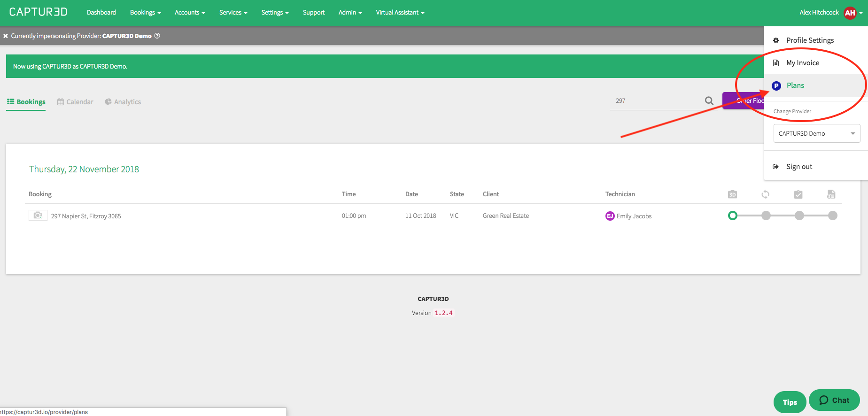Viewport: 868px width, 416px height.
Task: Click the sync/processing column header icon
Action: click(766, 194)
